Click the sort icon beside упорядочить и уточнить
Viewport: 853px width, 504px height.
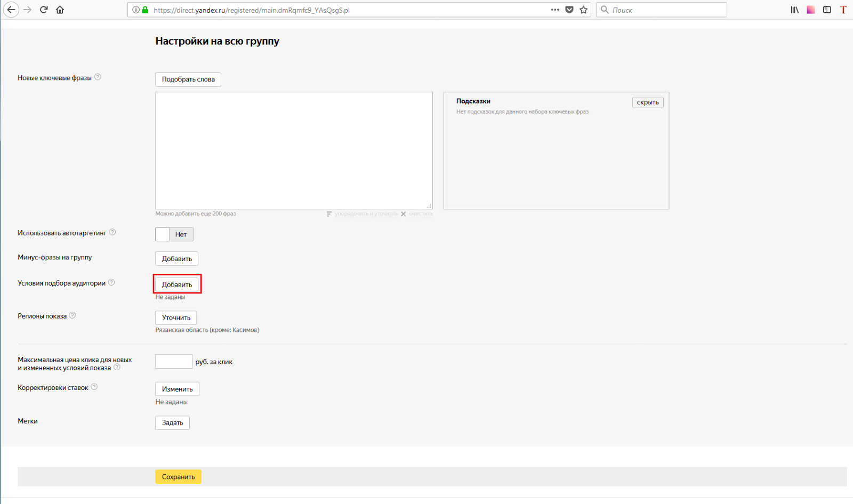pyautogui.click(x=329, y=214)
